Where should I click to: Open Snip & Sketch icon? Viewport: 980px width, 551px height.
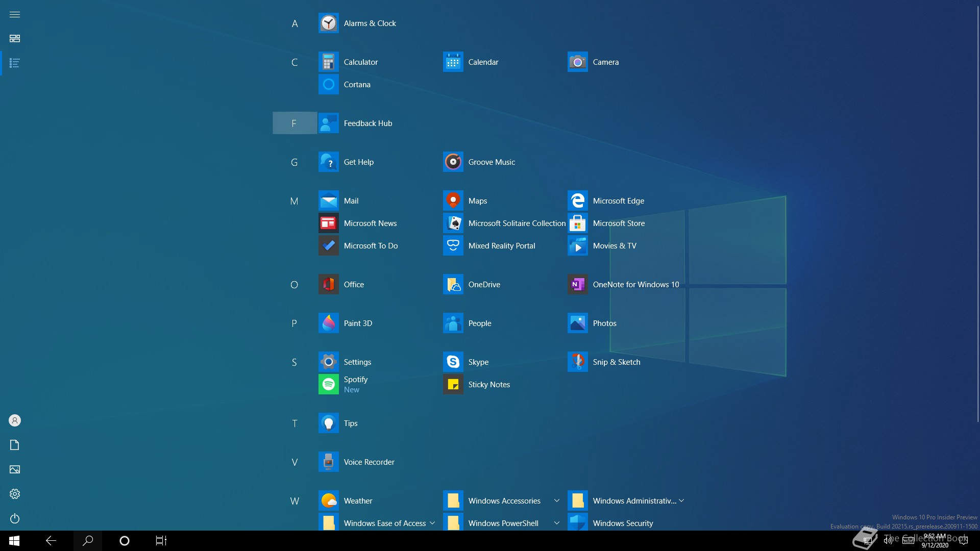[x=577, y=362]
